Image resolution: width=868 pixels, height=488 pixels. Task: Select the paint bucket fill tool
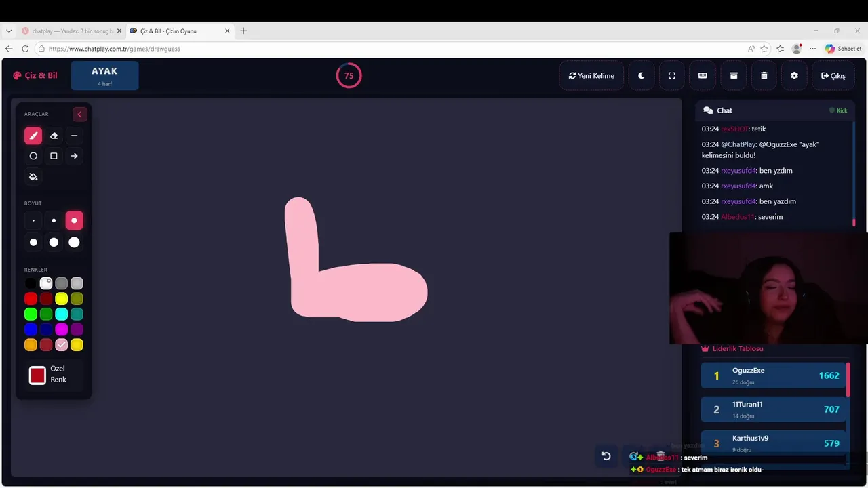tap(33, 177)
